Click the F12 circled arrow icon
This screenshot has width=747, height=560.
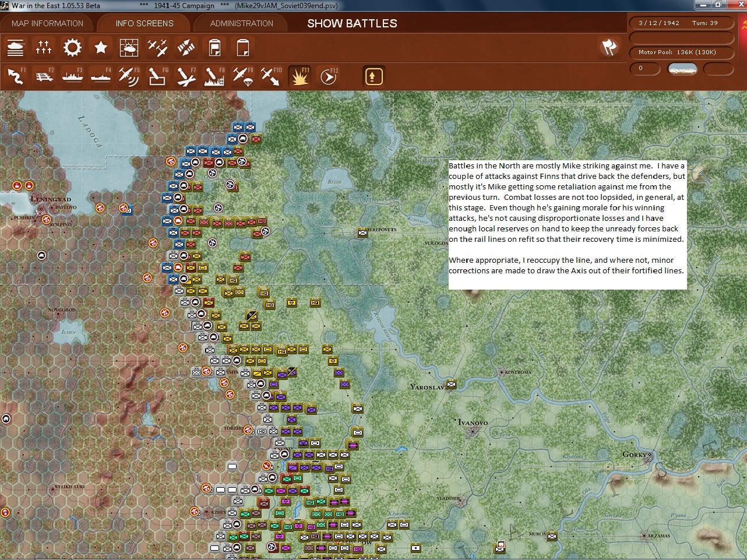tap(329, 76)
